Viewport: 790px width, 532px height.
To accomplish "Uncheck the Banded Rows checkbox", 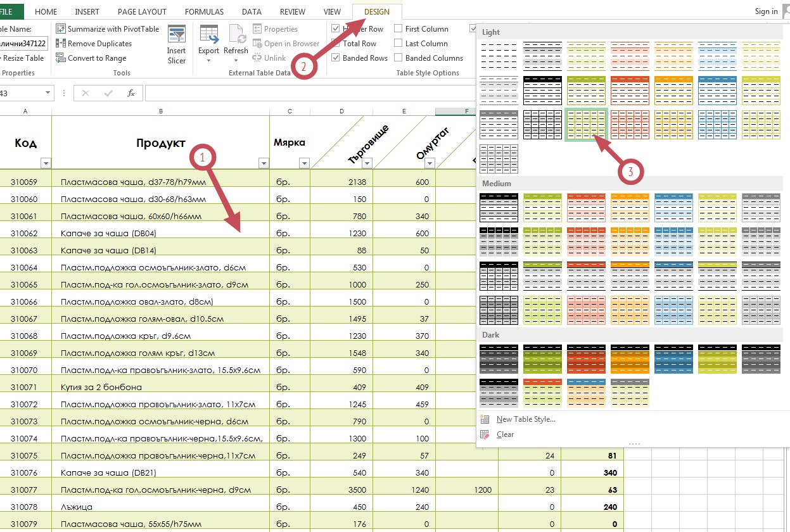I will click(335, 58).
